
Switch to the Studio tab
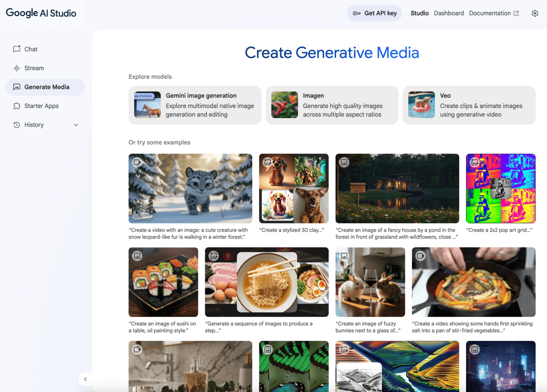[420, 13]
